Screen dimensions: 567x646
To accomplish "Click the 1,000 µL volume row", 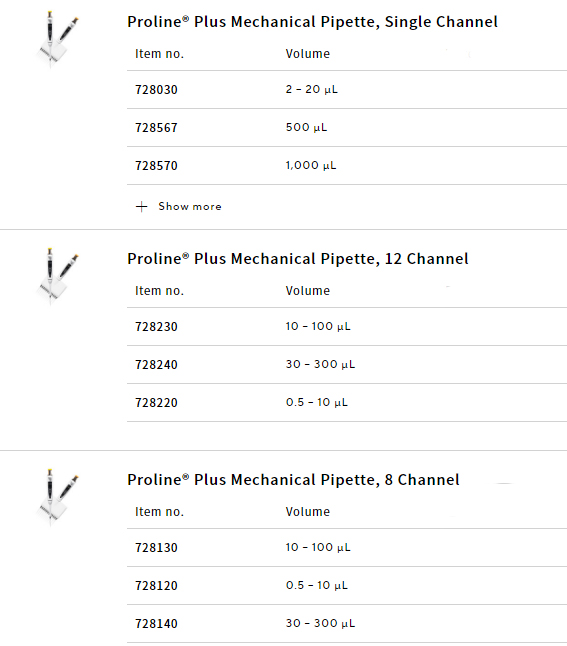I will [x=347, y=165].
